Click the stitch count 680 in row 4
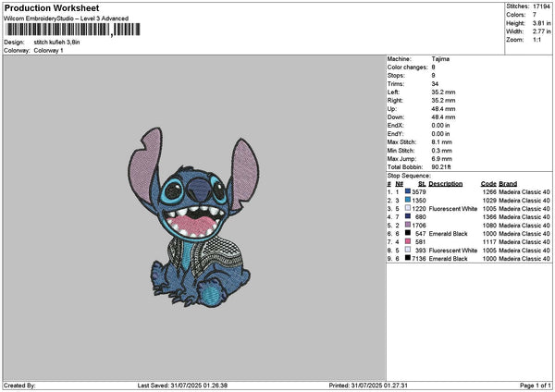Image resolution: width=555 pixels, height=392 pixels. 421,217
